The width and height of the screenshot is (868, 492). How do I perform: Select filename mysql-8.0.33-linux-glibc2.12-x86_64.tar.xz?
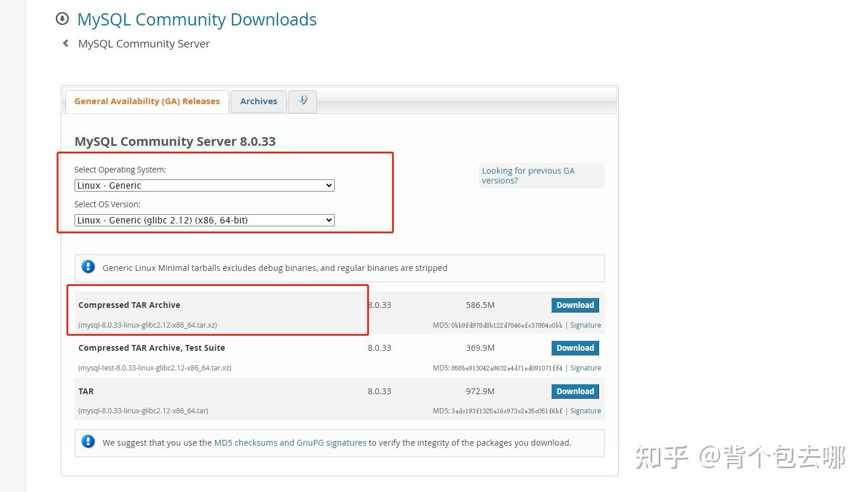(x=147, y=325)
